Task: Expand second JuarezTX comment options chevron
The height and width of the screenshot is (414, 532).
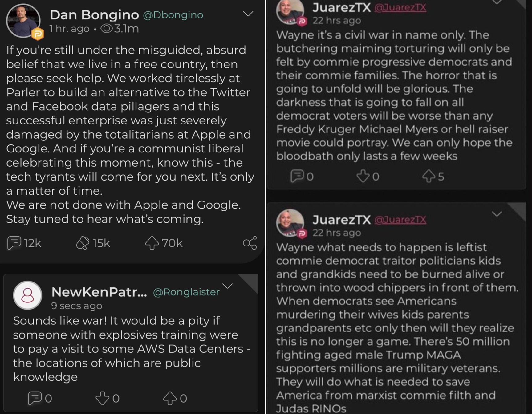Action: pos(497,214)
